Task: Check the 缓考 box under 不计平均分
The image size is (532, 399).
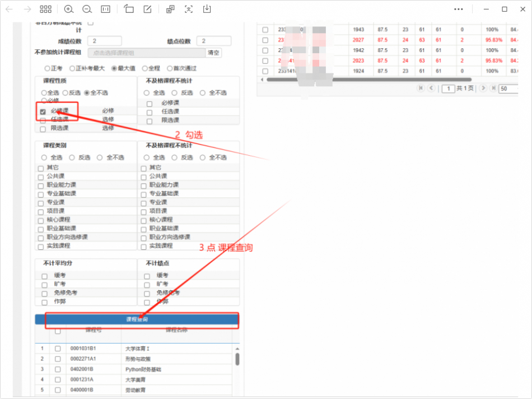Action: (x=44, y=276)
